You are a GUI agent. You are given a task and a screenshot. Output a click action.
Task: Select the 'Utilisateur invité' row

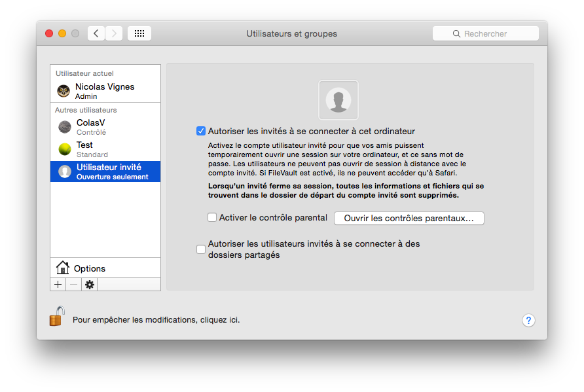(105, 171)
